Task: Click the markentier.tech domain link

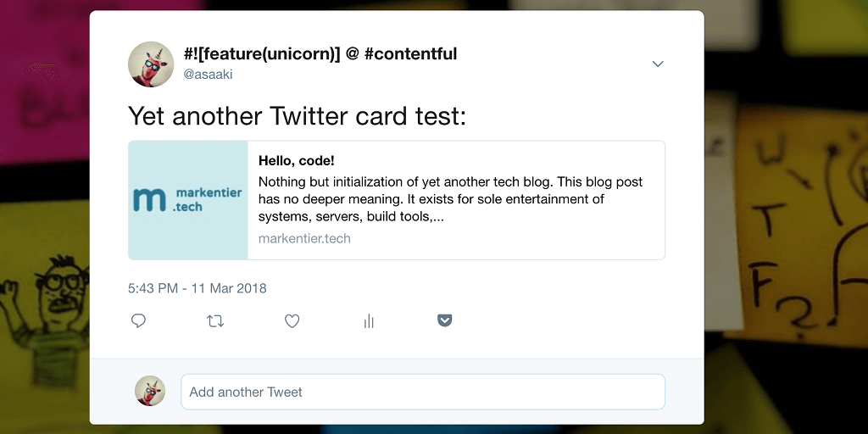Action: 304,238
